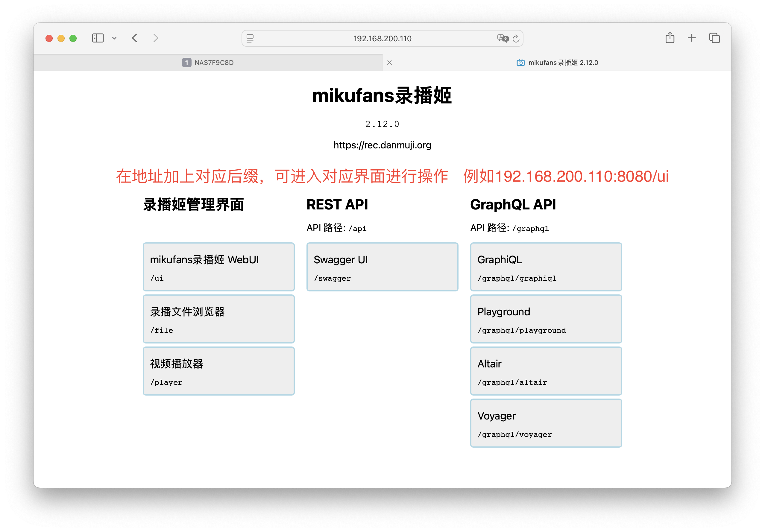Open the Altair card

point(546,371)
